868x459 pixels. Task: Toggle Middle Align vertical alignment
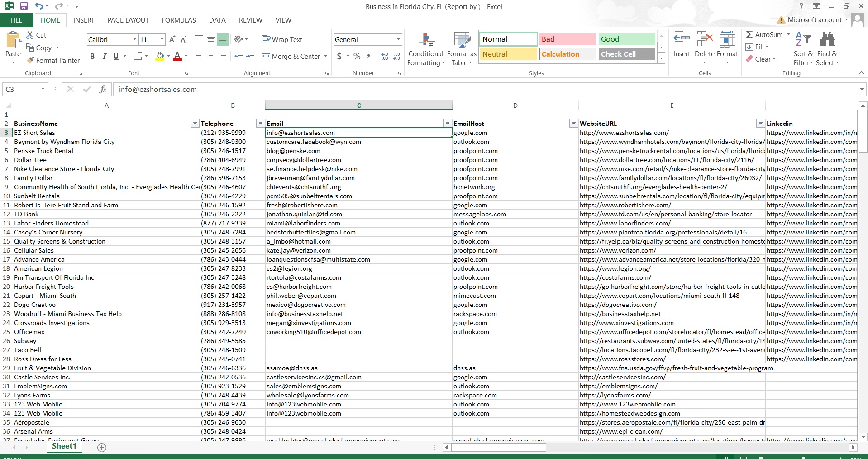(x=211, y=39)
